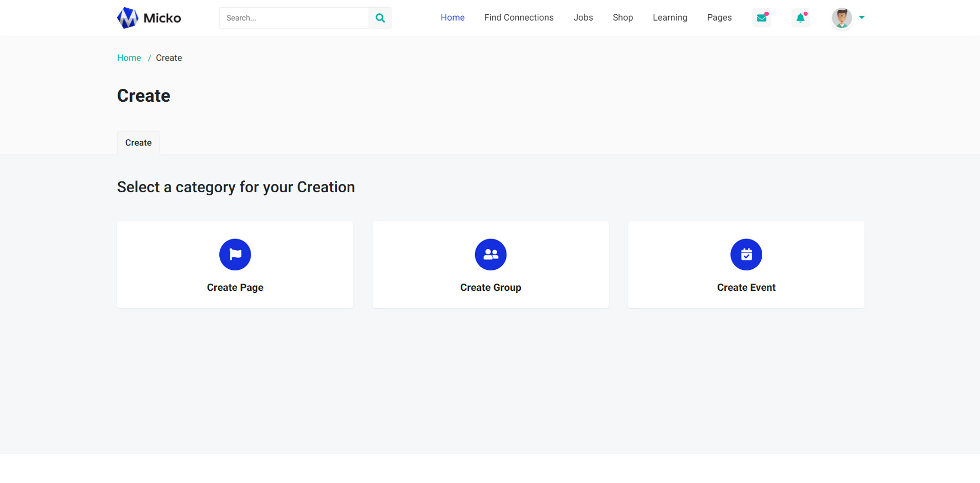Click the Create Group label
The width and height of the screenshot is (980, 483).
491,288
